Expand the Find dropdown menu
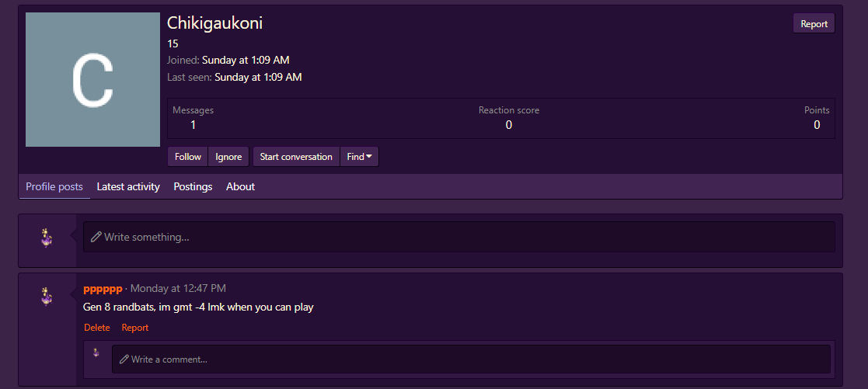Viewport: 868px width, 389px height. pos(359,157)
